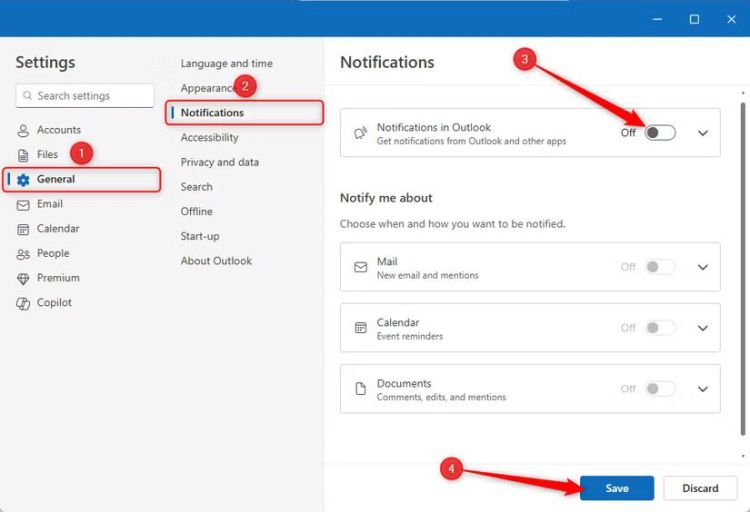
Task: Click the Calendar icon in sidebar
Action: point(23,229)
